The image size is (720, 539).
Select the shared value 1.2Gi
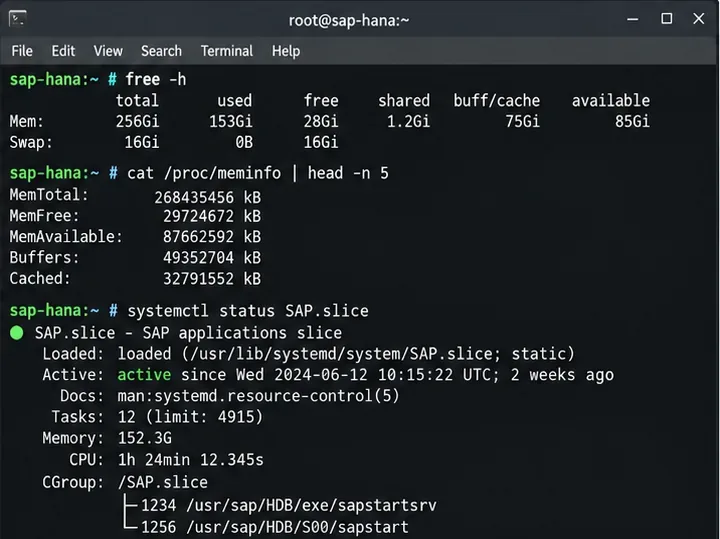pos(408,121)
